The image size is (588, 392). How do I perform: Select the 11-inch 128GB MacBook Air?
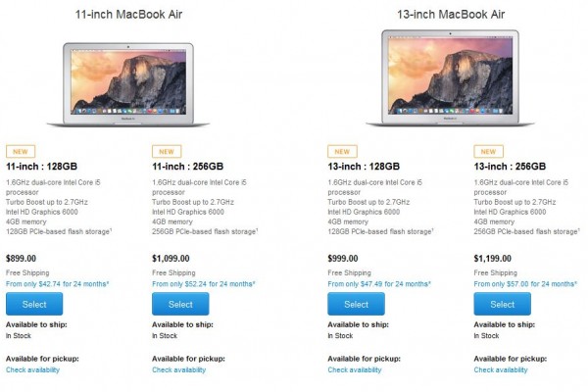coord(34,304)
